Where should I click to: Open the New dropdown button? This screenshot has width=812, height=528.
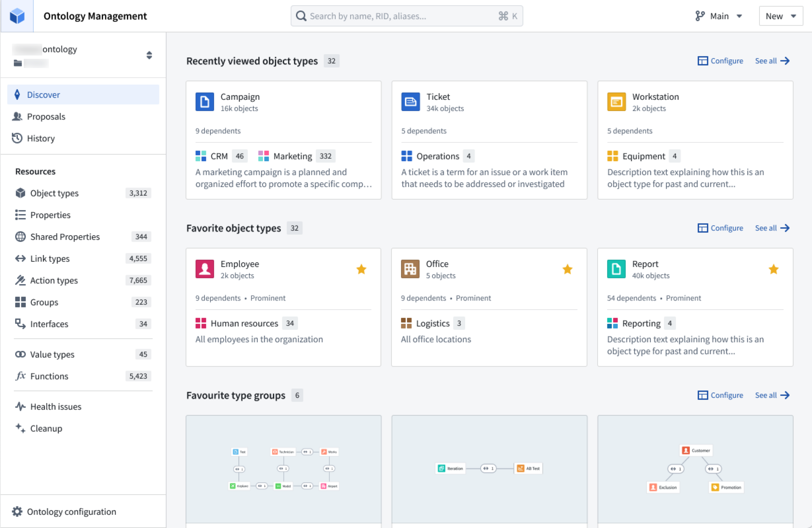781,16
